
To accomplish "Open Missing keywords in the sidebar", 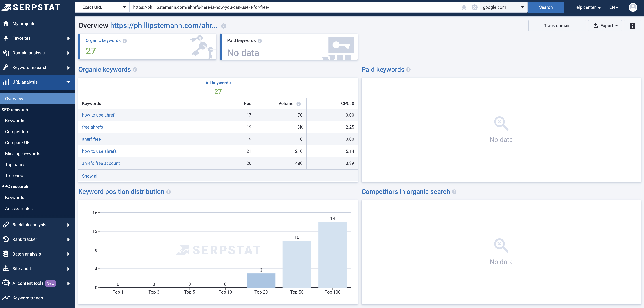I will tap(23, 154).
